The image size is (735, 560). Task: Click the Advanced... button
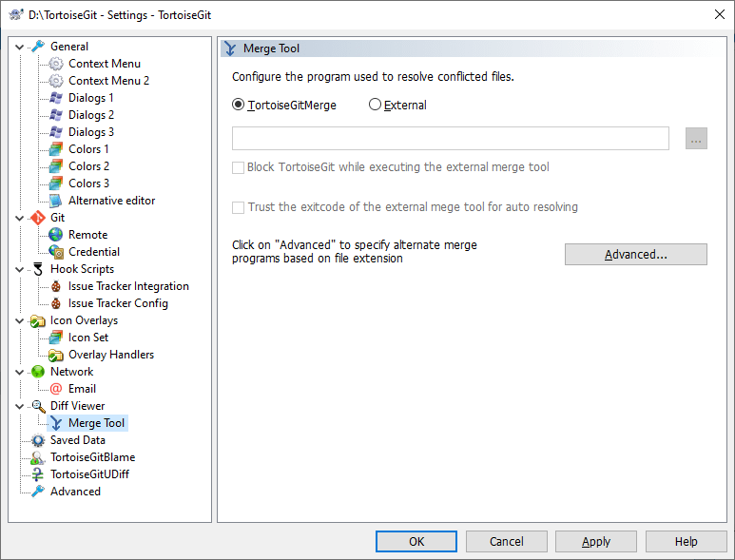tap(635, 255)
